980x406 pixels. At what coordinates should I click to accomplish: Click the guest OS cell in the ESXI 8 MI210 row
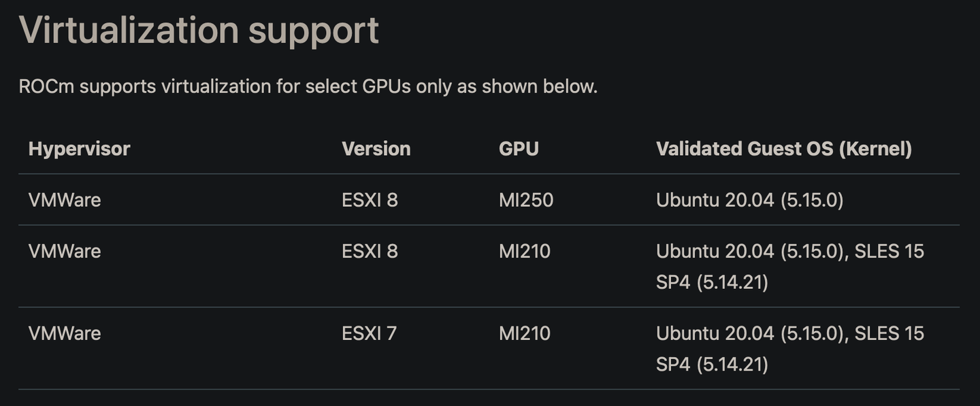point(789,266)
